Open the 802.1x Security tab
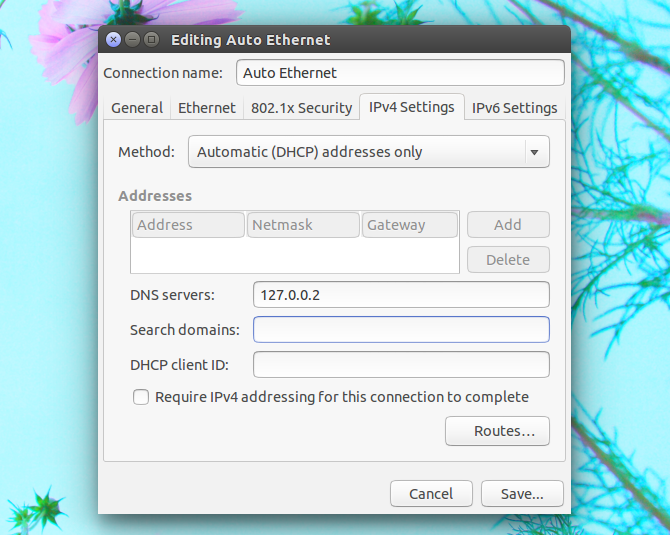Image resolution: width=670 pixels, height=535 pixels. tap(302, 108)
